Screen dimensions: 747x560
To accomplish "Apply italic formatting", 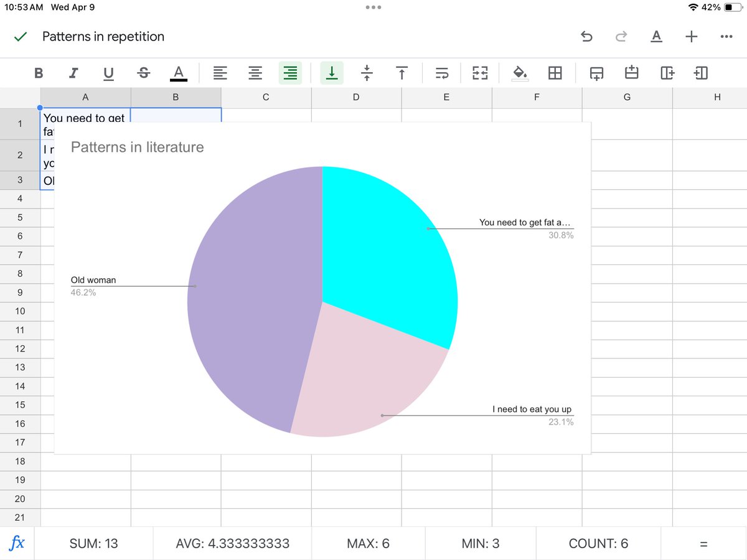I will click(x=73, y=73).
